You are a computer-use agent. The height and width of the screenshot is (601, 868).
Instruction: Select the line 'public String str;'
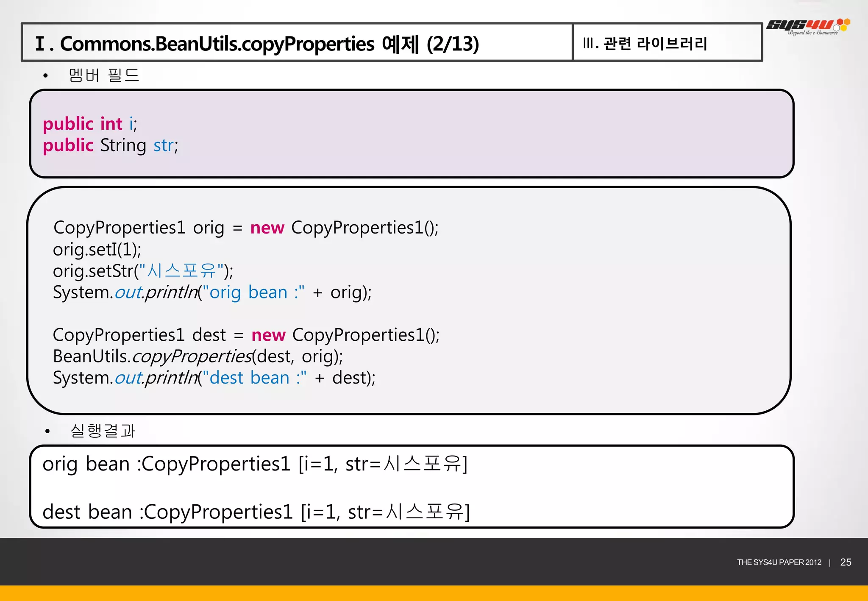pos(111,145)
